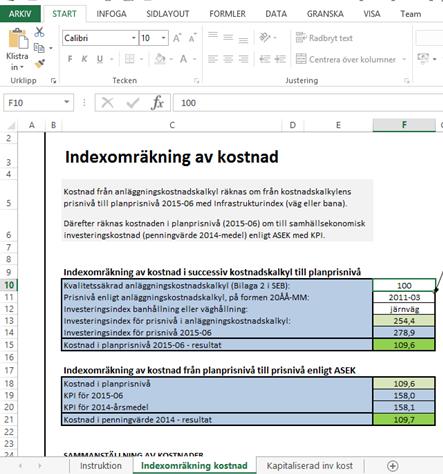Select the cell with järnväg

[404, 309]
